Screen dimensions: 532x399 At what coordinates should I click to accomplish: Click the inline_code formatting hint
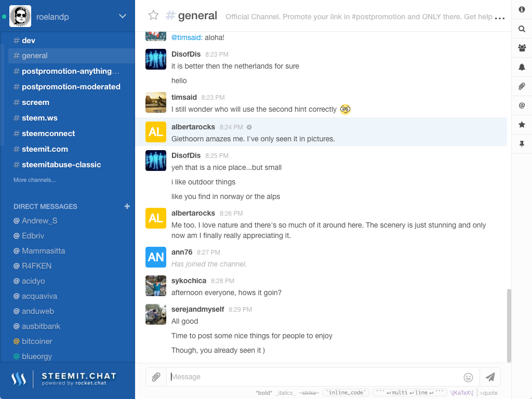pyautogui.click(x=346, y=393)
